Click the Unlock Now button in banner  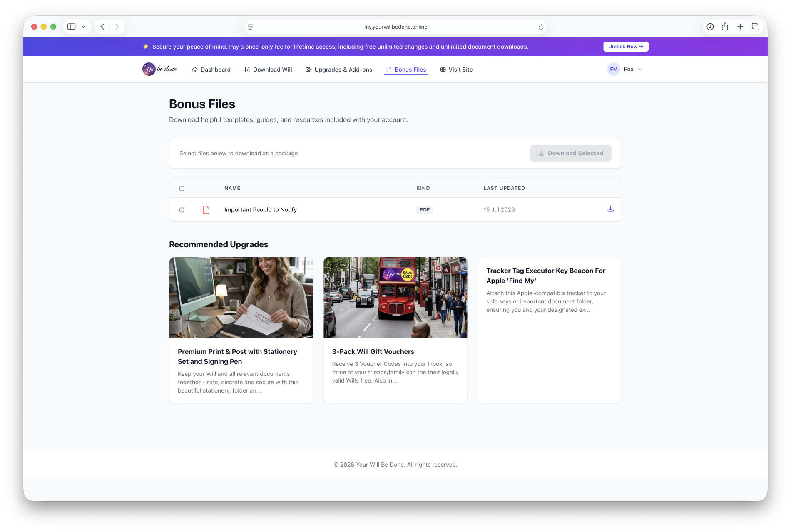point(626,47)
